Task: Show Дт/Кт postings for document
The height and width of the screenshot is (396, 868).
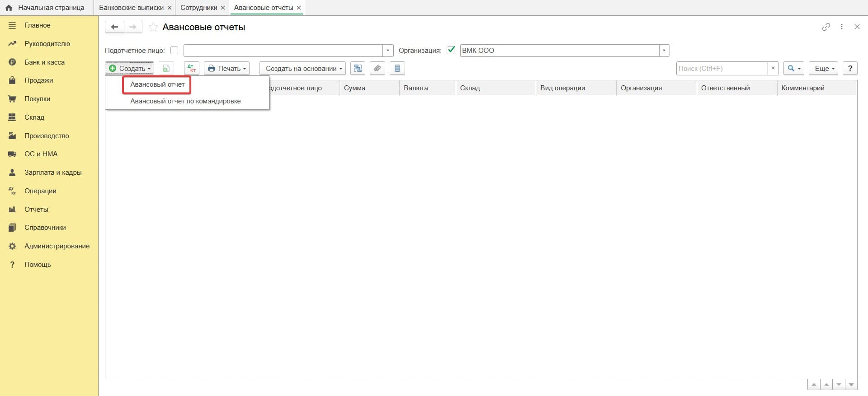Action: (192, 69)
